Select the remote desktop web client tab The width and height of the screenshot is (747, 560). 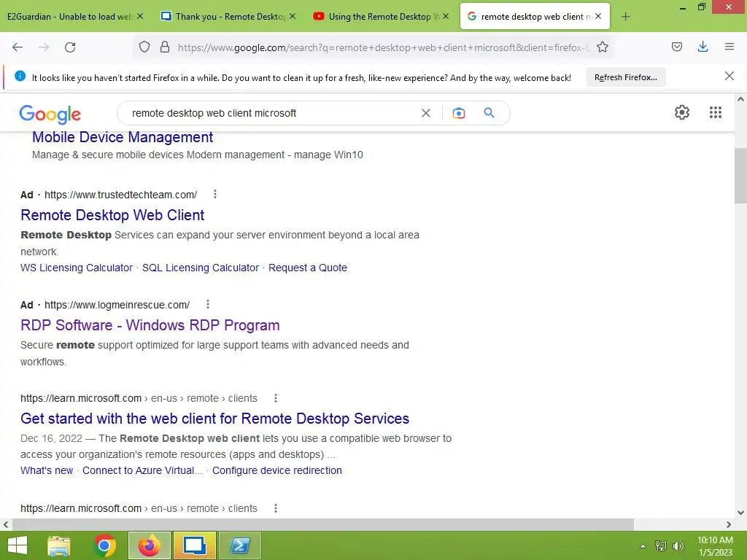tap(535, 17)
